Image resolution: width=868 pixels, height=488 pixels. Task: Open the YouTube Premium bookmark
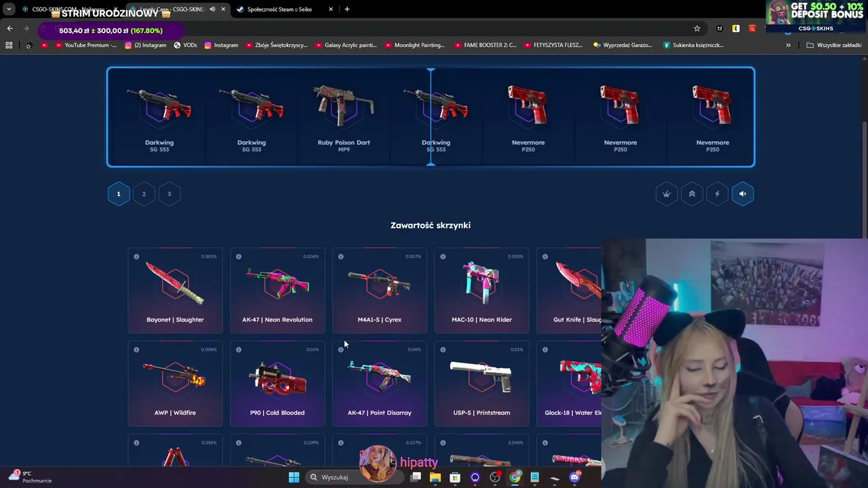click(85, 45)
